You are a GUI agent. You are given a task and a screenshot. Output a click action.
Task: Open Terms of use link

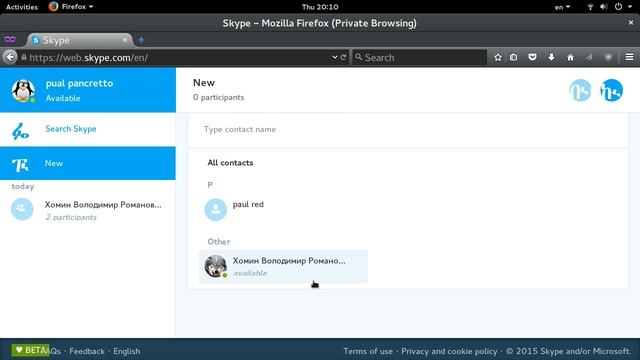(368, 351)
